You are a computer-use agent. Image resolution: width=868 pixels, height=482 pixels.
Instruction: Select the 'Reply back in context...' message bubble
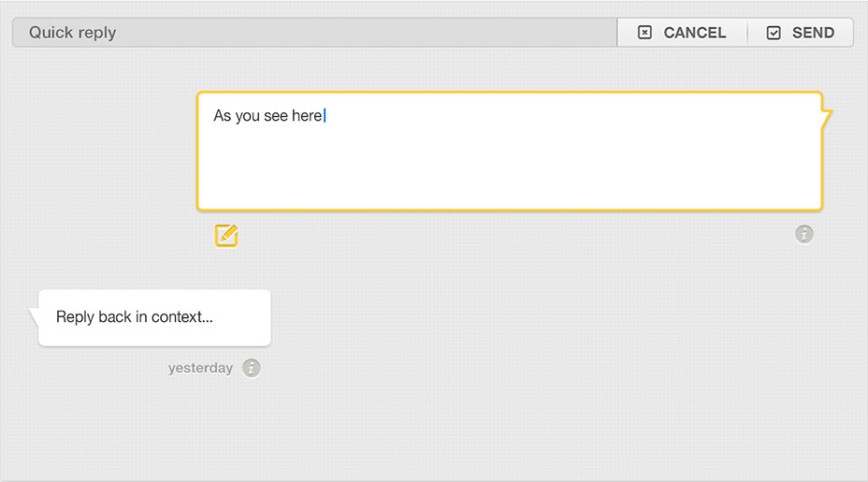(x=154, y=317)
